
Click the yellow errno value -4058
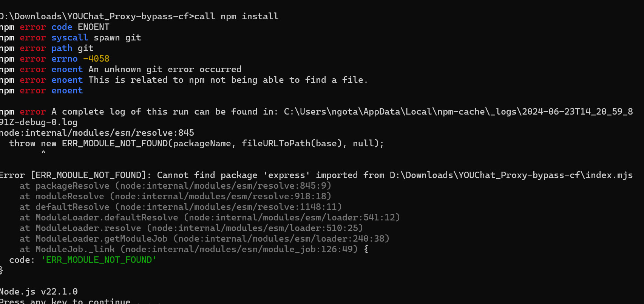tap(96, 59)
